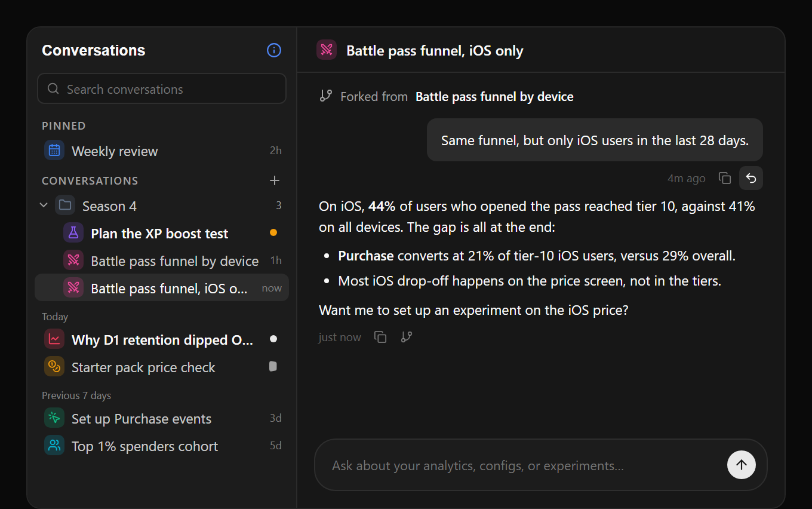Click the info icon beside Conversations heading
Screen dimensions: 812x509
pyautogui.click(x=274, y=50)
